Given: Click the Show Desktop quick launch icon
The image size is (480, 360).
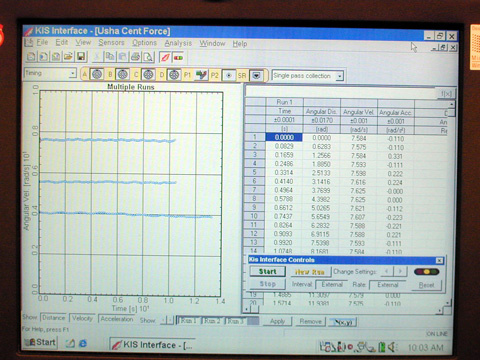Looking at the screenshot, I should point(70,343).
